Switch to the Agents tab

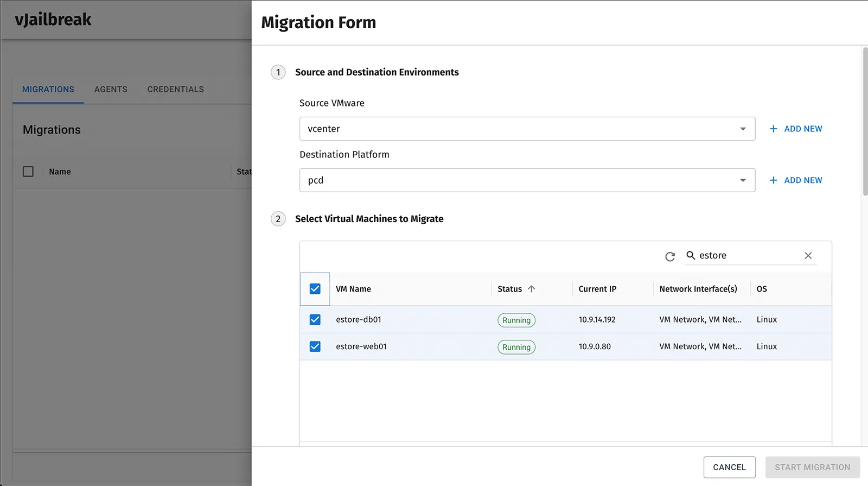111,89
